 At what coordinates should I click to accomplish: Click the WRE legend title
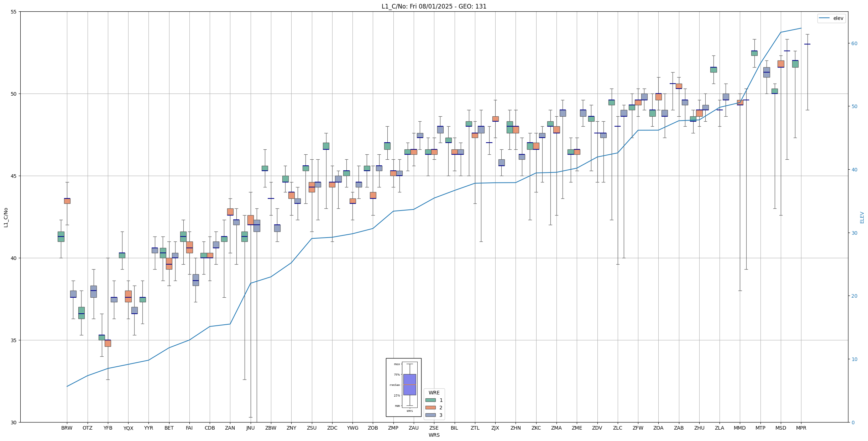pos(434,393)
